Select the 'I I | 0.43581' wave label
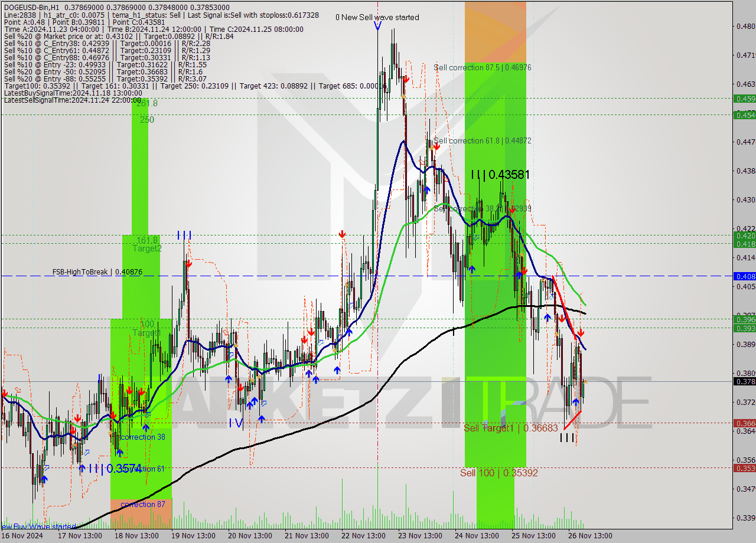This screenshot has width=756, height=543. pyautogui.click(x=500, y=175)
